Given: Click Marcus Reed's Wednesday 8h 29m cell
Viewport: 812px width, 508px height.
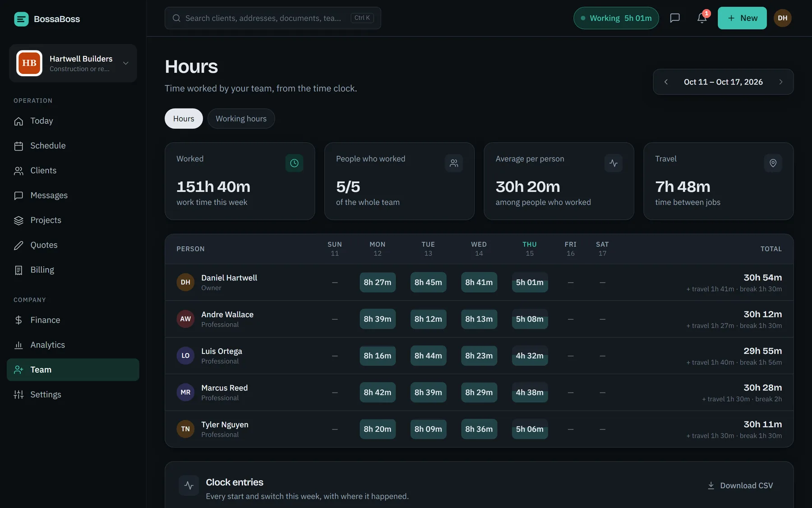Looking at the screenshot, I should click(479, 392).
